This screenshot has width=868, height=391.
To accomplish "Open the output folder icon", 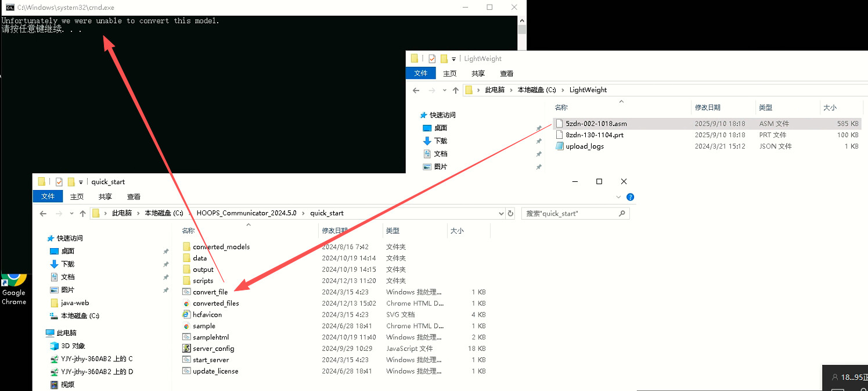I will pos(186,270).
